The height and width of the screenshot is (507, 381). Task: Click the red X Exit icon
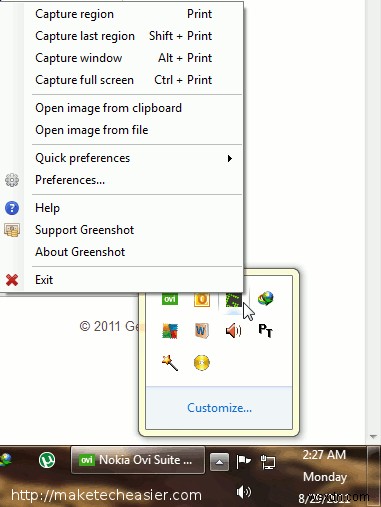pos(12,280)
